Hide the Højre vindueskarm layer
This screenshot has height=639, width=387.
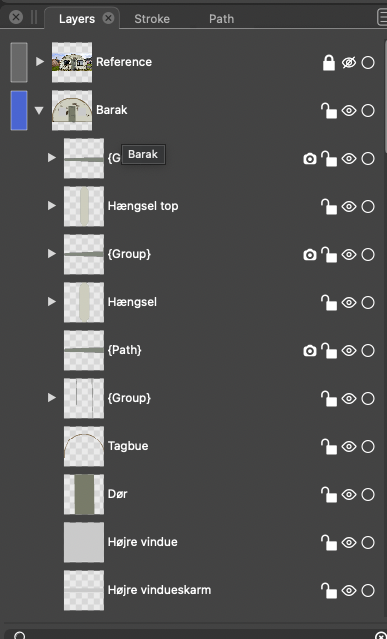(x=349, y=591)
